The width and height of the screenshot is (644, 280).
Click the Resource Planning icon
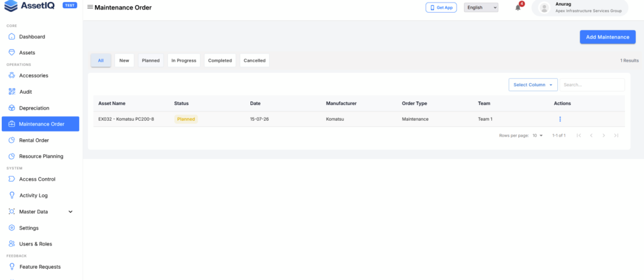[12, 156]
